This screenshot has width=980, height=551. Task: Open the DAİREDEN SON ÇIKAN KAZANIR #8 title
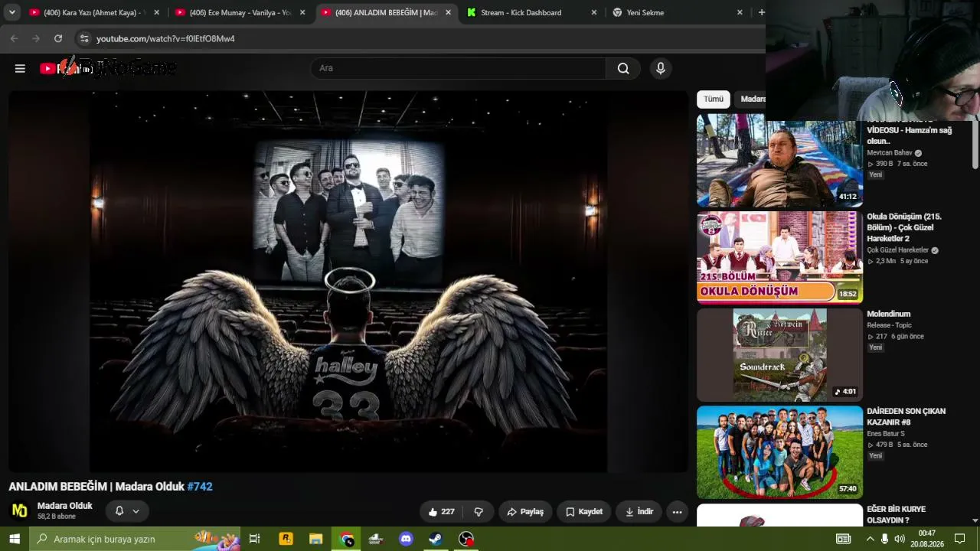point(906,416)
